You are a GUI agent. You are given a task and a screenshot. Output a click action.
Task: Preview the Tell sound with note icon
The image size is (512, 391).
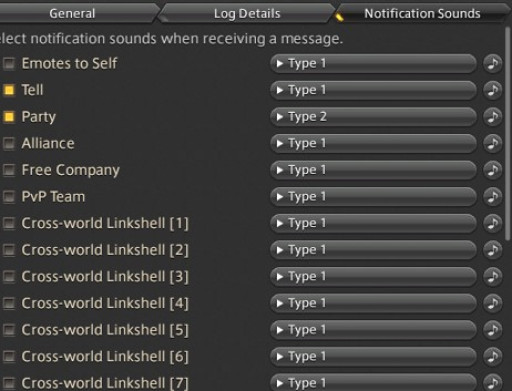[x=493, y=90]
